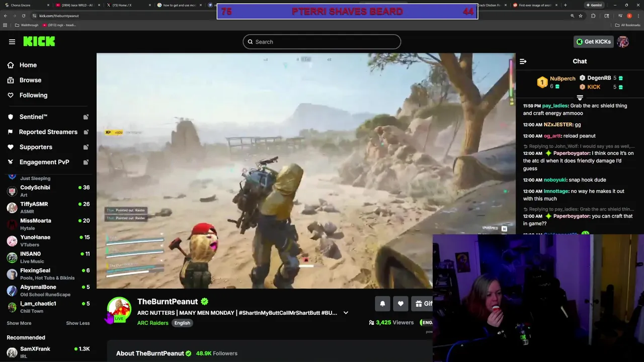Click the pop-out icon beside Reported Streamers
Image resolution: width=644 pixels, height=362 pixels.
coord(86,132)
